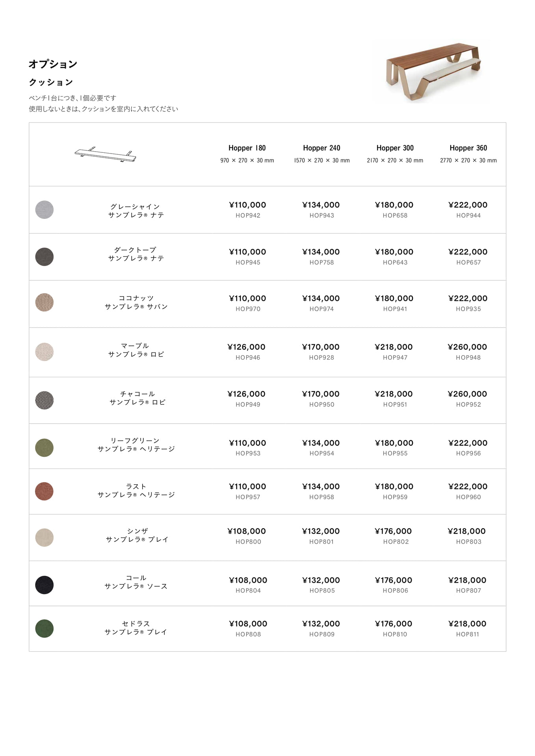Viewport: 535px width, 756px height.
Task: Click product code HOP811
Action: pyautogui.click(x=468, y=634)
